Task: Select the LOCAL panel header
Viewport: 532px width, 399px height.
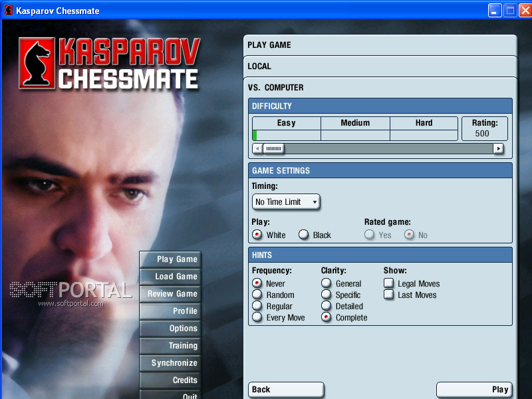Action: [380, 66]
